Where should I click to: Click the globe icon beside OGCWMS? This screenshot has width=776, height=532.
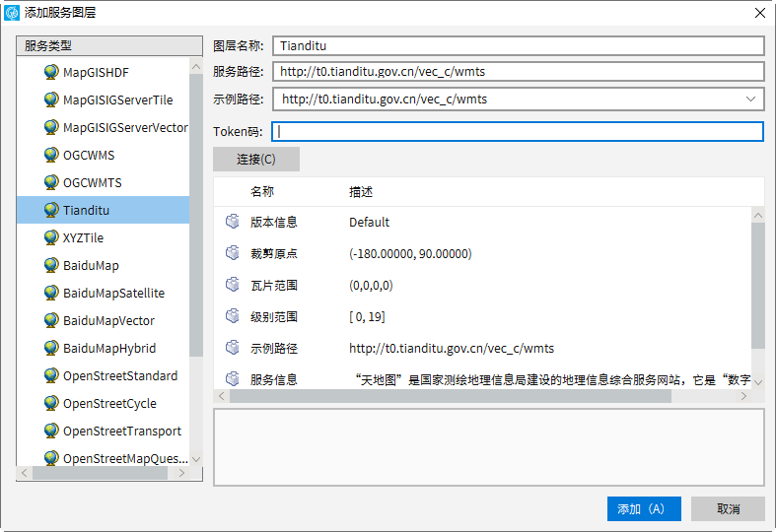click(51, 155)
